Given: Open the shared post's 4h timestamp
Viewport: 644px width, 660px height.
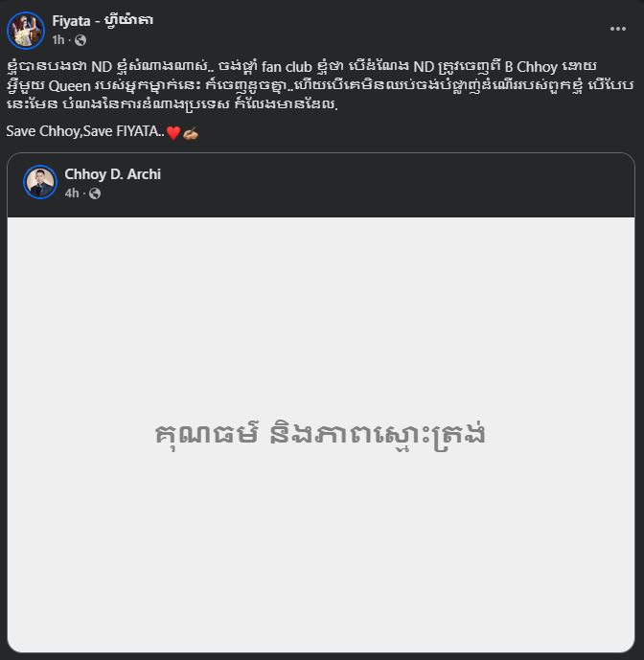Looking at the screenshot, I should coord(72,193).
